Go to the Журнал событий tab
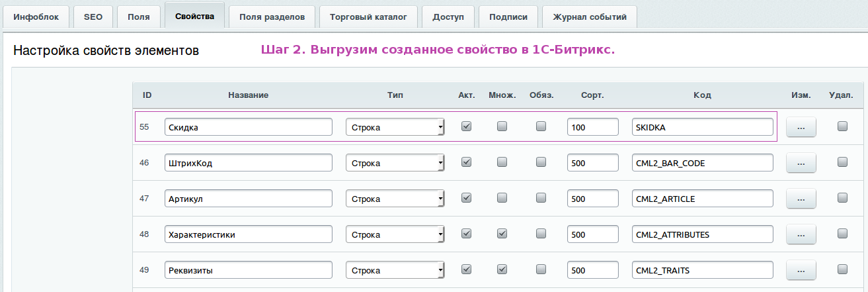 click(x=589, y=17)
